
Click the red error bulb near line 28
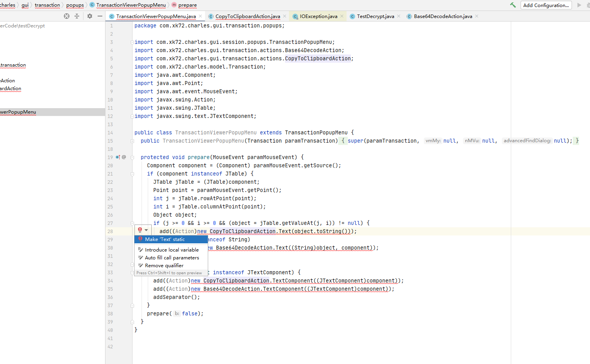pos(140,230)
